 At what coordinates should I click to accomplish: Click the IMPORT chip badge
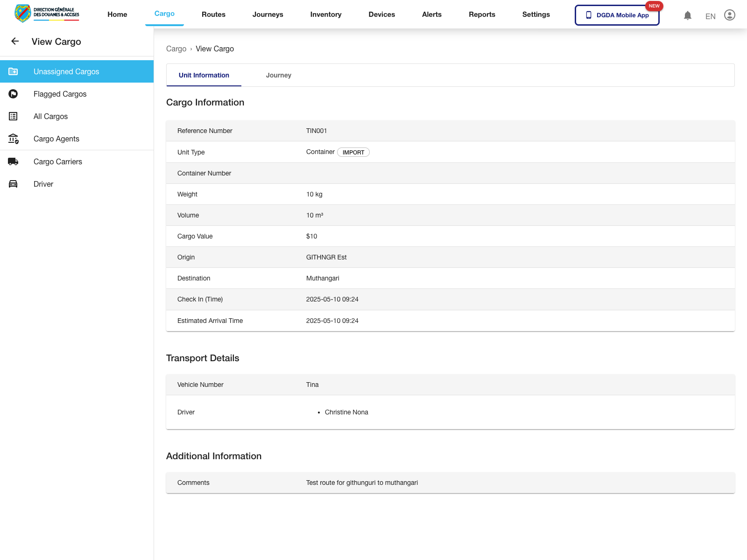[x=353, y=152]
